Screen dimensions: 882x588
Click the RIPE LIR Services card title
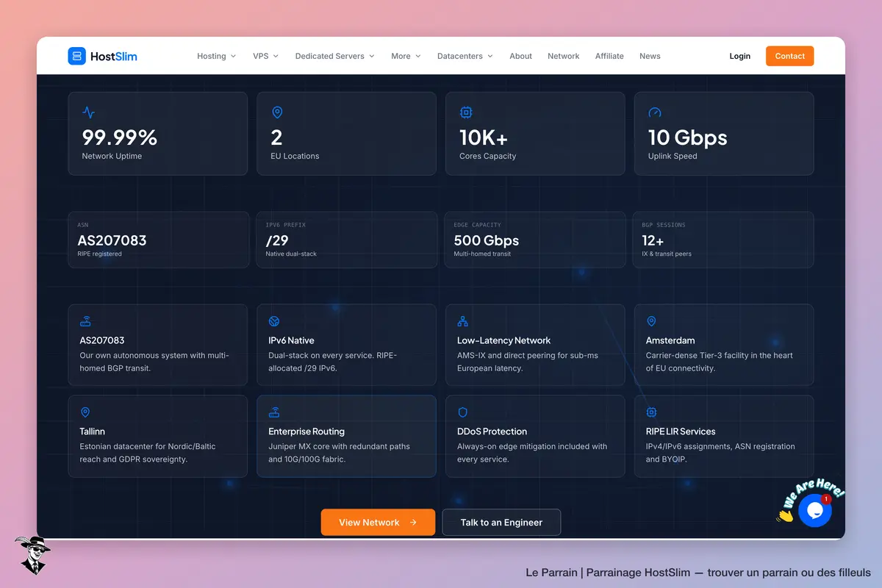681,431
